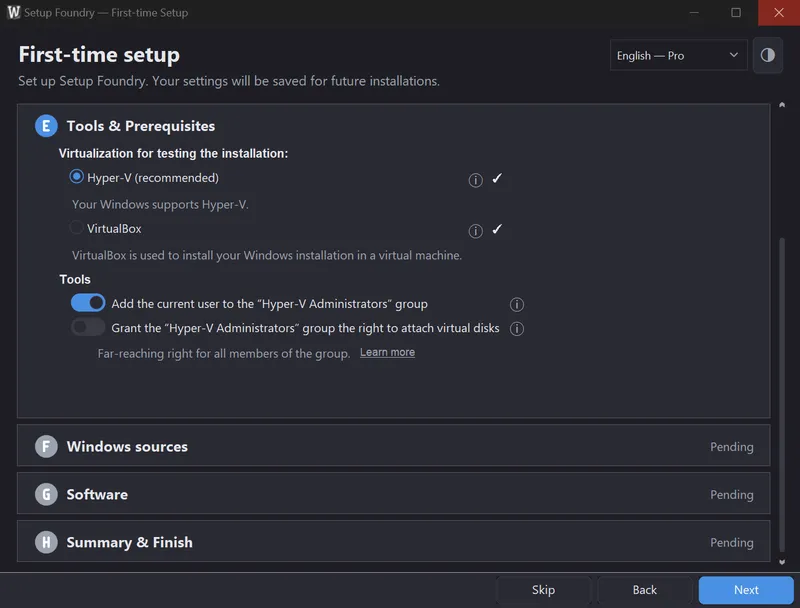
Task: Select the Hyper-V (recommended) radio button
Action: pos(77,176)
